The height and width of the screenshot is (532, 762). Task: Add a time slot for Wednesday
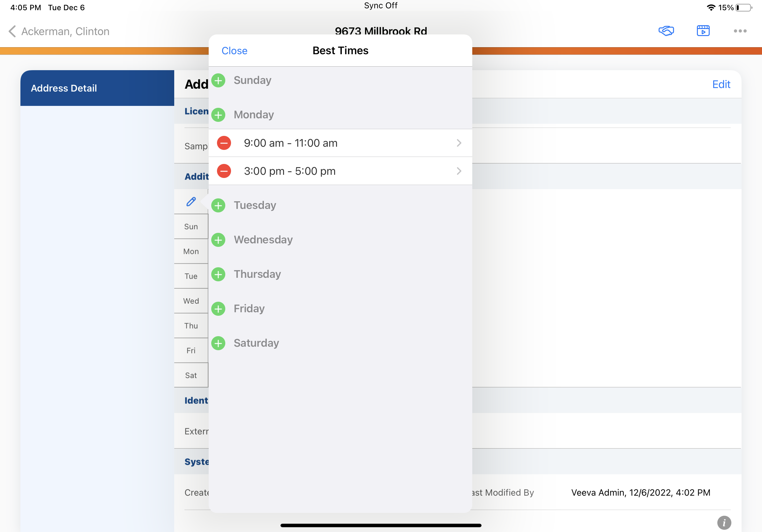point(218,240)
